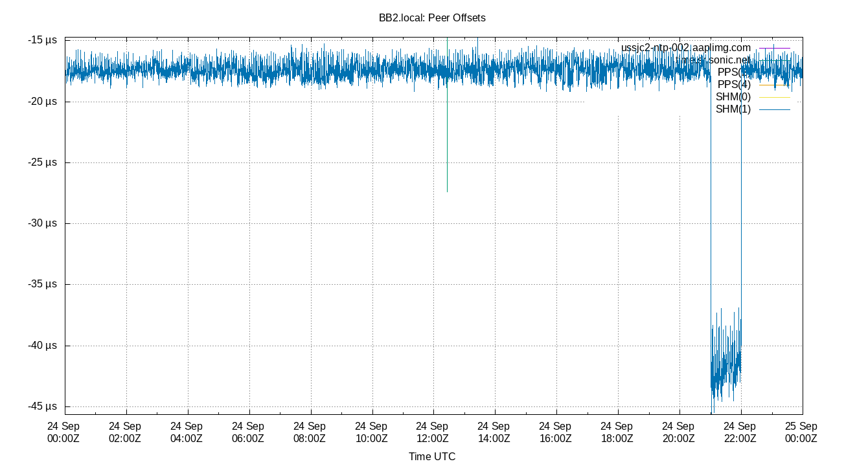Click the -35 µs y-axis tick label
Image resolution: width=868 pixels, height=466 pixels.
(43, 284)
